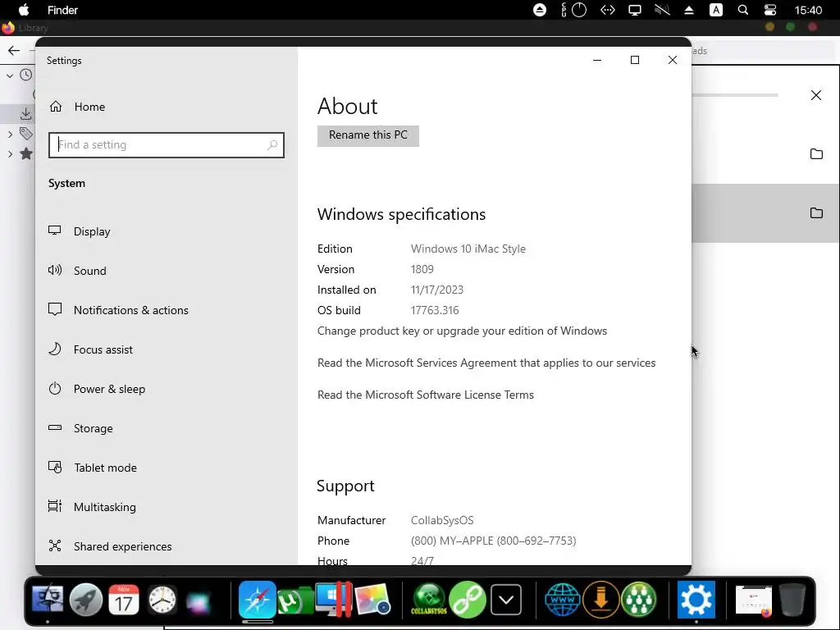Open the Finder menu in menu bar

pos(62,10)
